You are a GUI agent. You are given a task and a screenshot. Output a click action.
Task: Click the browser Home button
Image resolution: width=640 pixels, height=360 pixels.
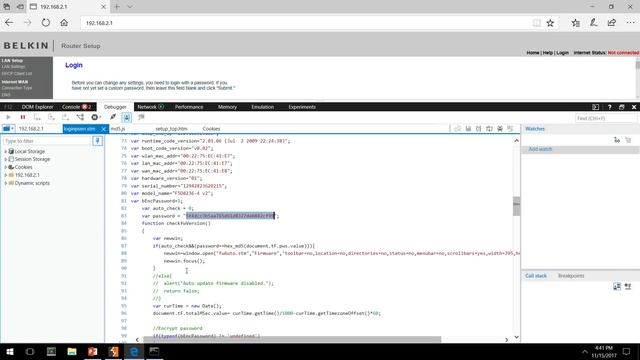64,23
